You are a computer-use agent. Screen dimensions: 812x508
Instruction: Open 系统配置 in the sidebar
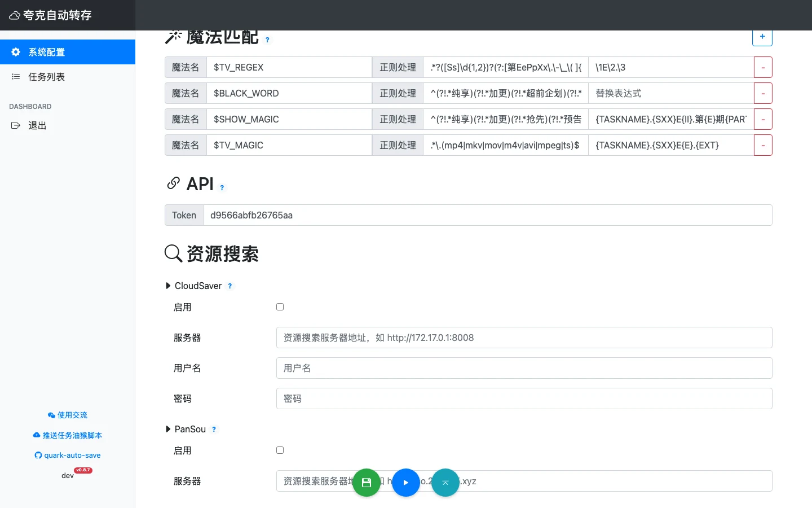(x=68, y=52)
